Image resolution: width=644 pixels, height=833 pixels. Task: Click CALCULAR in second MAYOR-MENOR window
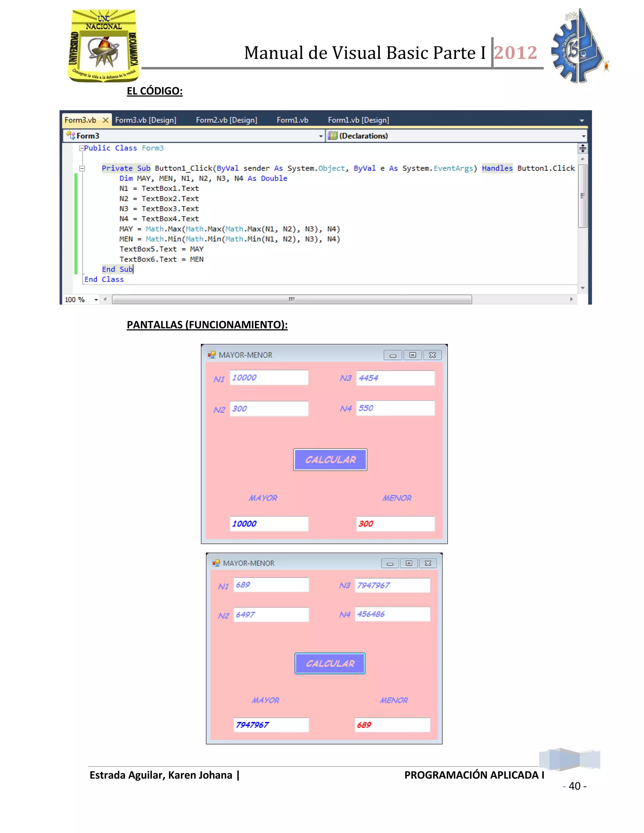(330, 664)
